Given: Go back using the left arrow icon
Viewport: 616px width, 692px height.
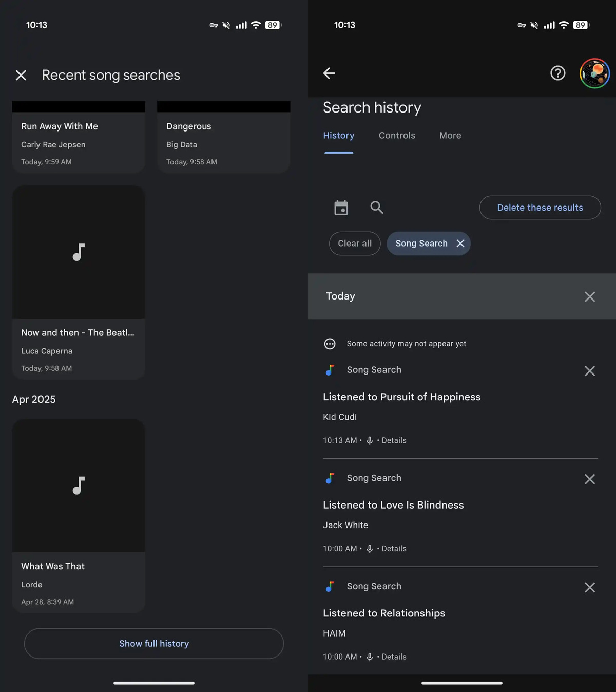Looking at the screenshot, I should pyautogui.click(x=329, y=73).
